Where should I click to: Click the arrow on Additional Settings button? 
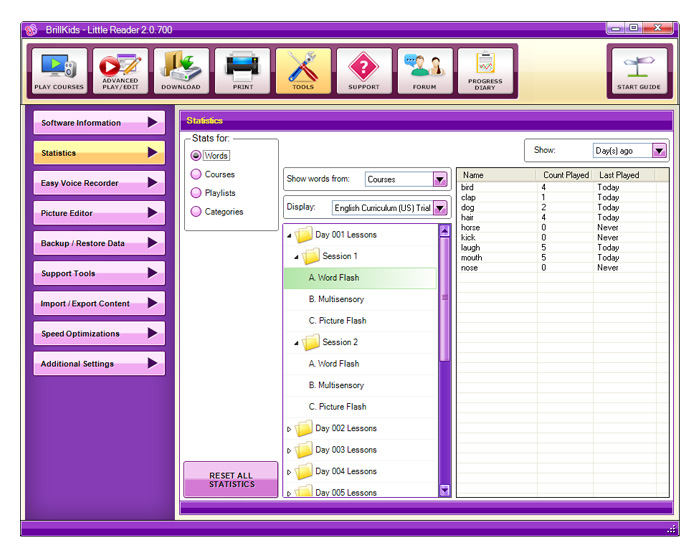(153, 363)
